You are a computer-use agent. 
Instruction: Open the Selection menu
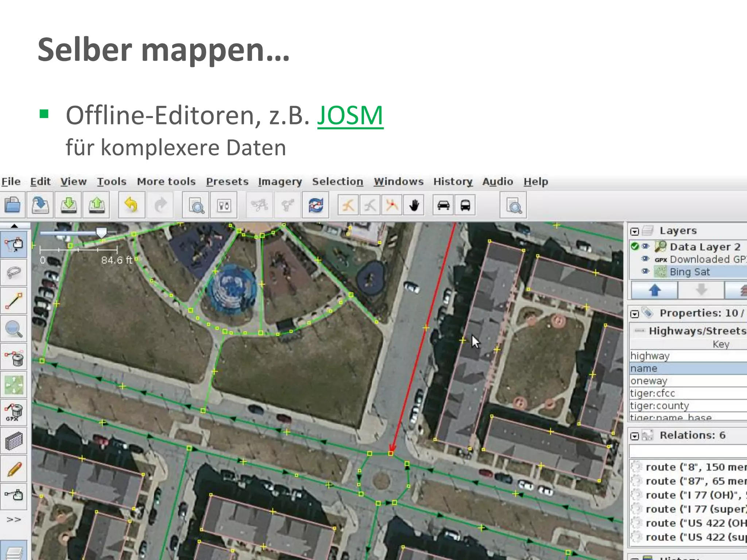(x=338, y=182)
